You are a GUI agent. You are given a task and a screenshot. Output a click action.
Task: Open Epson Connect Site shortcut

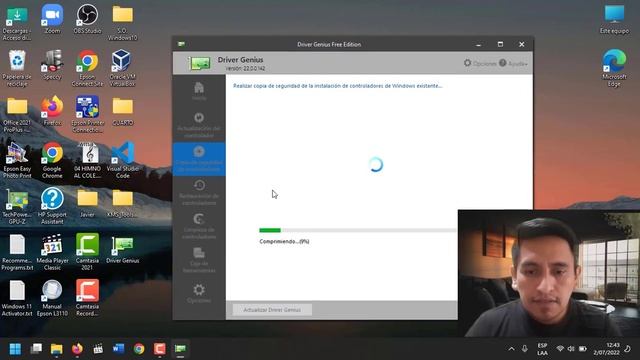(x=87, y=69)
